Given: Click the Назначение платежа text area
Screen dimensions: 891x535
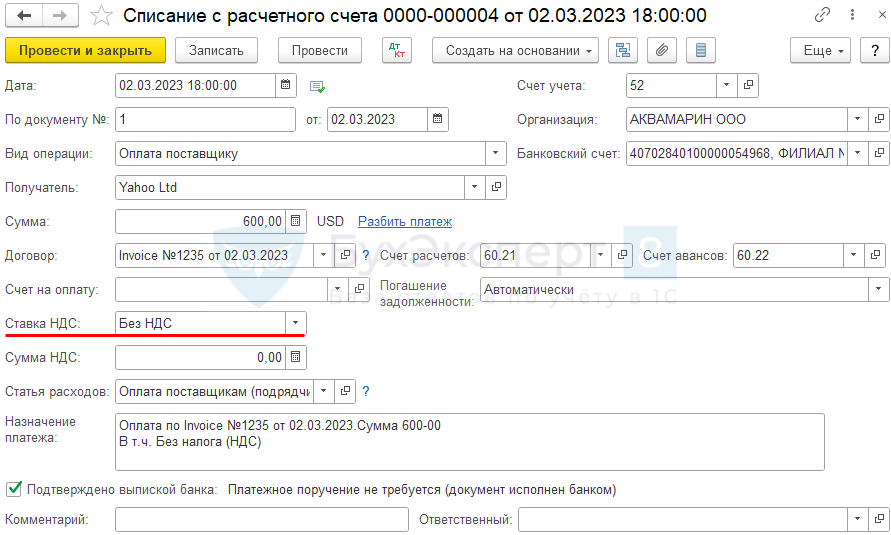Looking at the screenshot, I should point(469,442).
